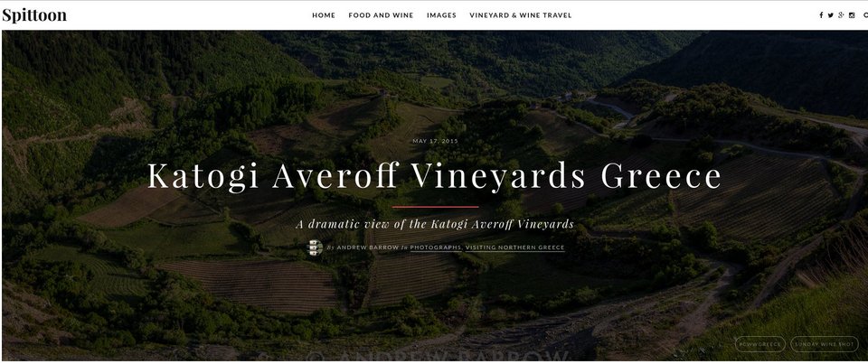Open the Photographs category link
868x364 pixels.
436,247
